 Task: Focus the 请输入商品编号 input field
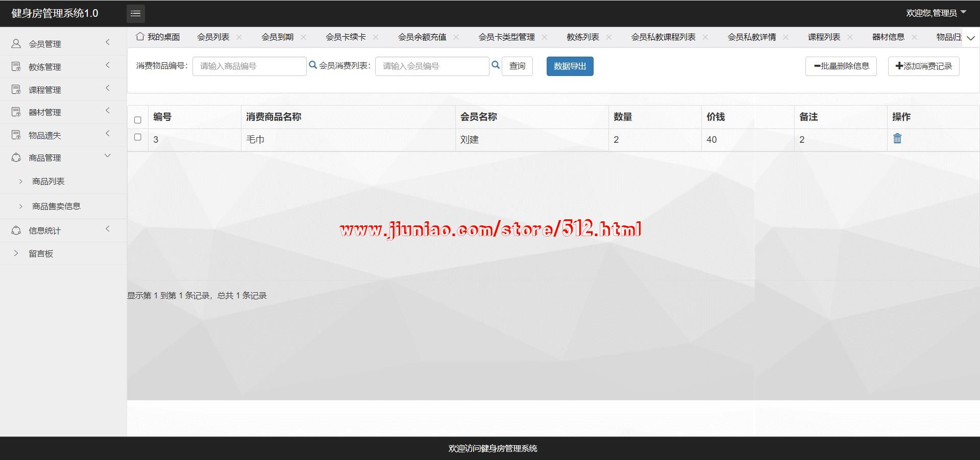click(249, 66)
